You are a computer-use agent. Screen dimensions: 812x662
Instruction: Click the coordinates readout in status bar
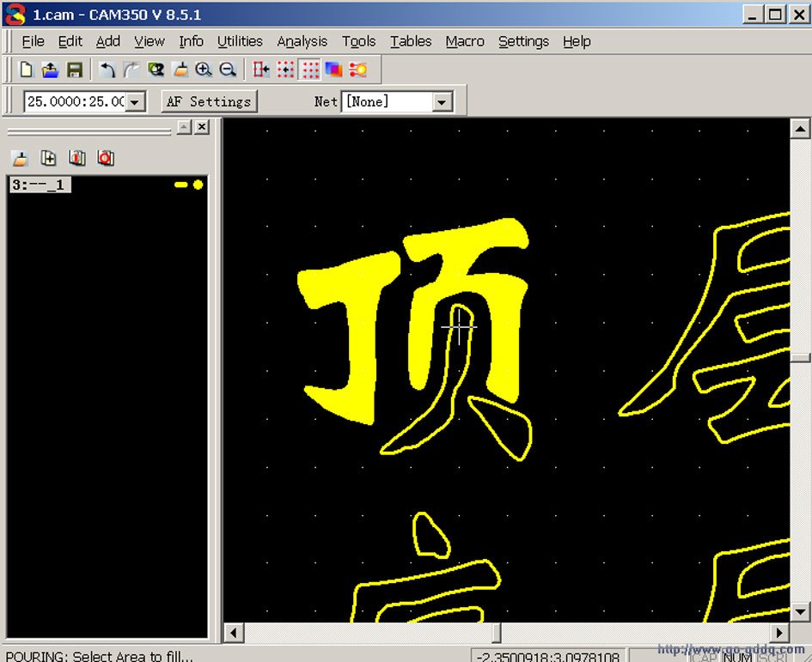point(548,656)
